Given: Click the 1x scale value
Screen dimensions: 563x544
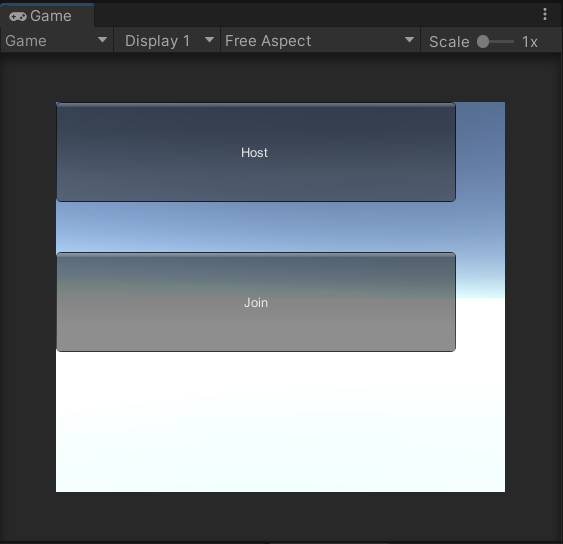Looking at the screenshot, I should point(530,42).
